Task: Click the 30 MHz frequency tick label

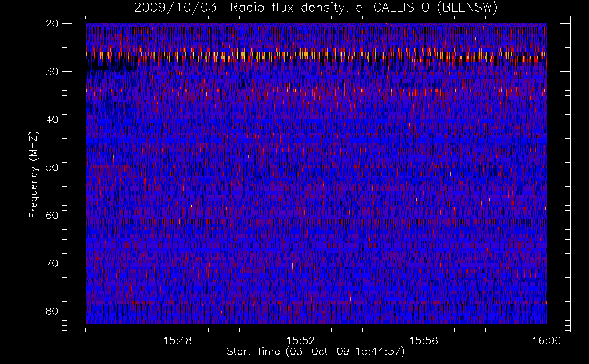Action: click(52, 71)
